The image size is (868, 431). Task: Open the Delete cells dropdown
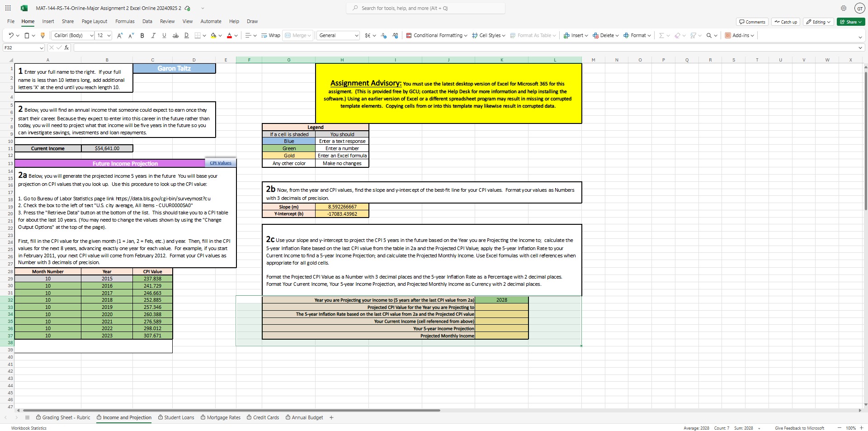click(x=605, y=35)
